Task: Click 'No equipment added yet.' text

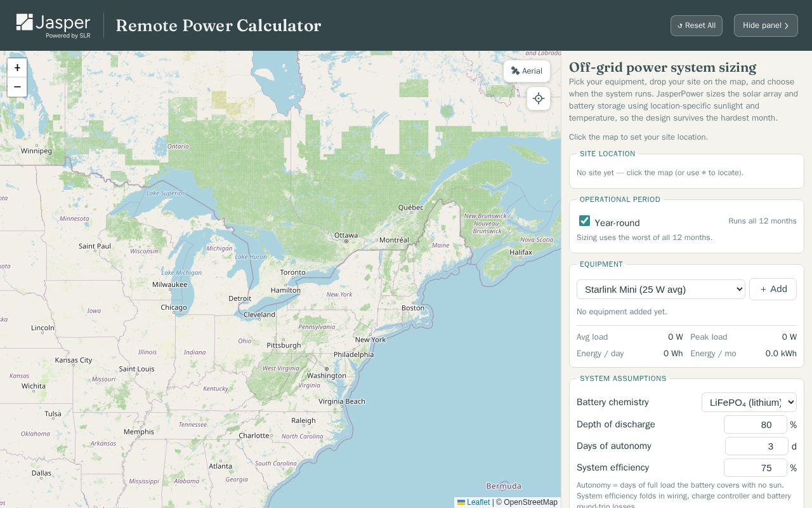Action: pyautogui.click(x=622, y=312)
